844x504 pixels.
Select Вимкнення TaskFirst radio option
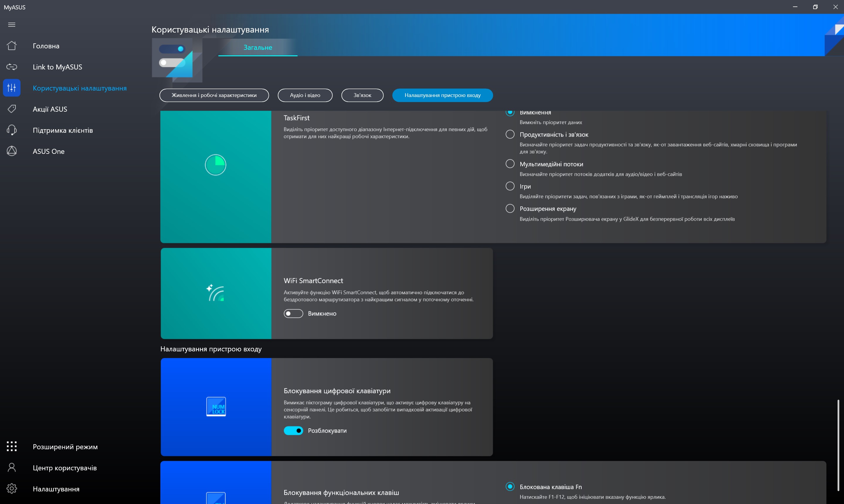(510, 113)
